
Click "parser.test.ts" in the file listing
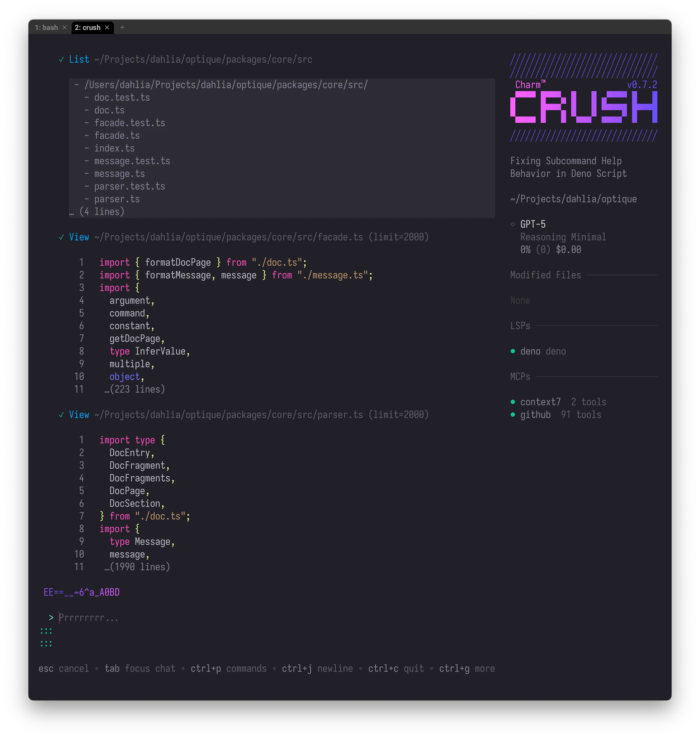pos(130,187)
